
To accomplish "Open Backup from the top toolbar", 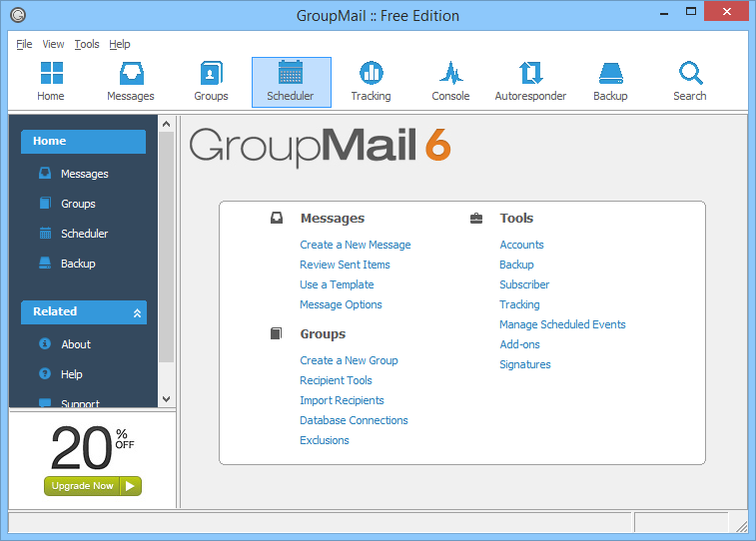I will click(610, 82).
